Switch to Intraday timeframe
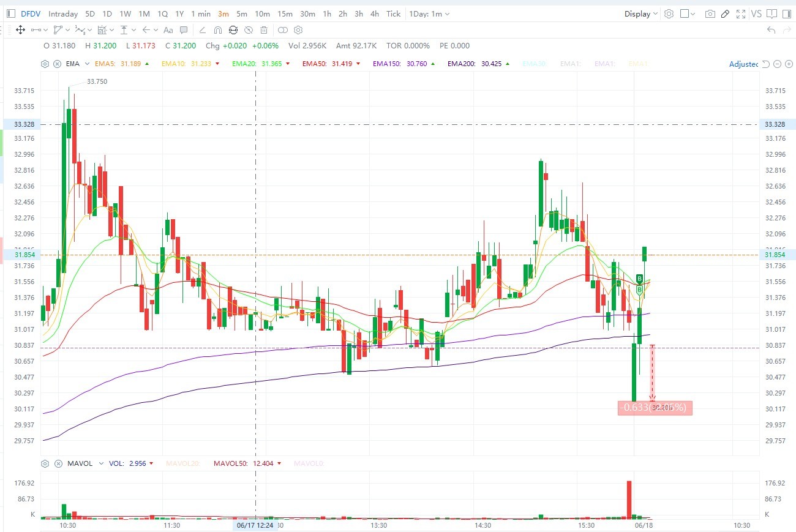Screen dimensions: 796x532 (x=63, y=13)
